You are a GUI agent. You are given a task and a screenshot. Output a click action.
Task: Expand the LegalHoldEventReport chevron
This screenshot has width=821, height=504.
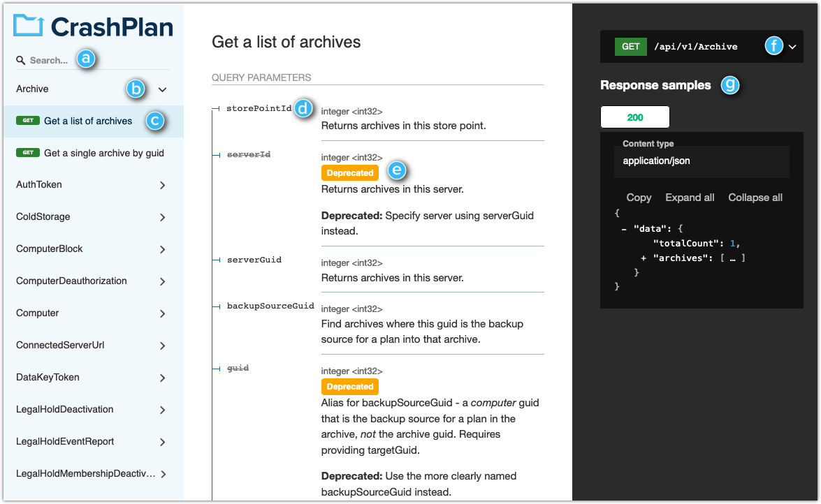coord(162,443)
